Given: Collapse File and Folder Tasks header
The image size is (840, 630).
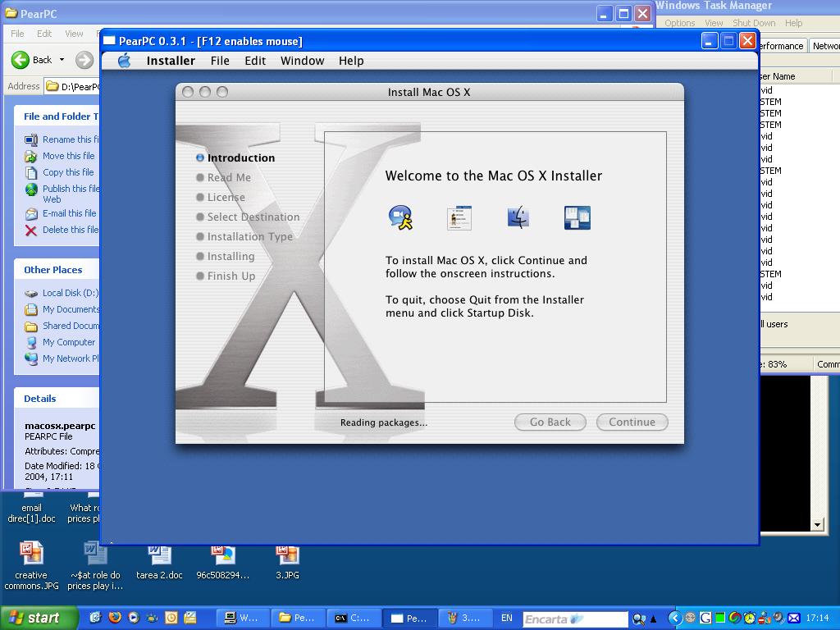Looking at the screenshot, I should pos(57,116).
